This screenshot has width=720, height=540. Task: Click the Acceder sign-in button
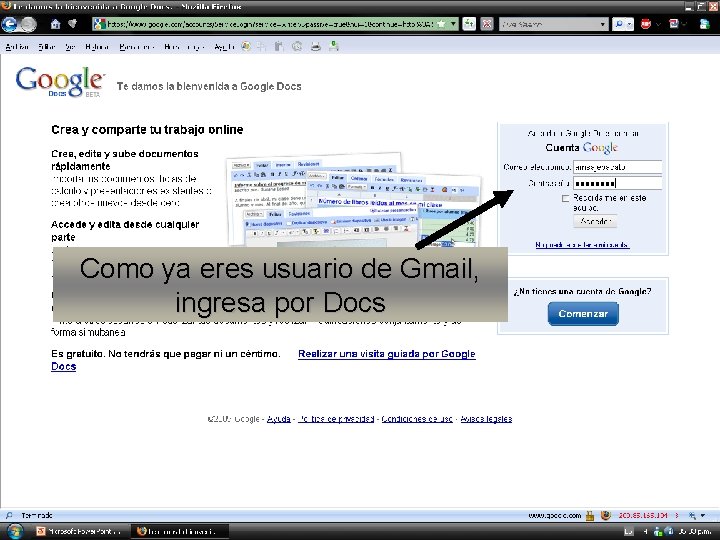pyautogui.click(x=595, y=221)
